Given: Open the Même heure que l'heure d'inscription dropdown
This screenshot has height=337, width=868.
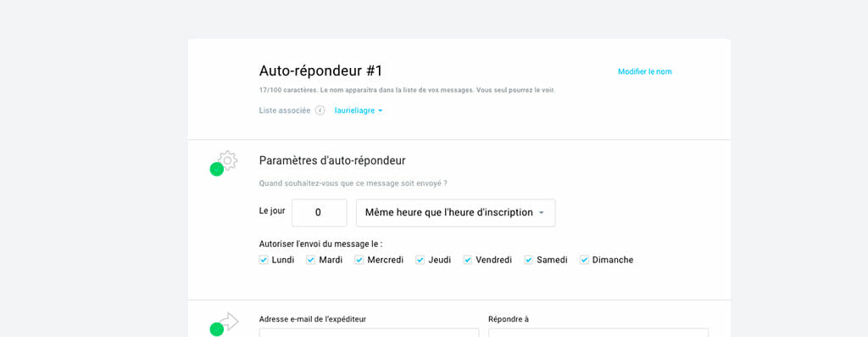Looking at the screenshot, I should click(x=455, y=213).
